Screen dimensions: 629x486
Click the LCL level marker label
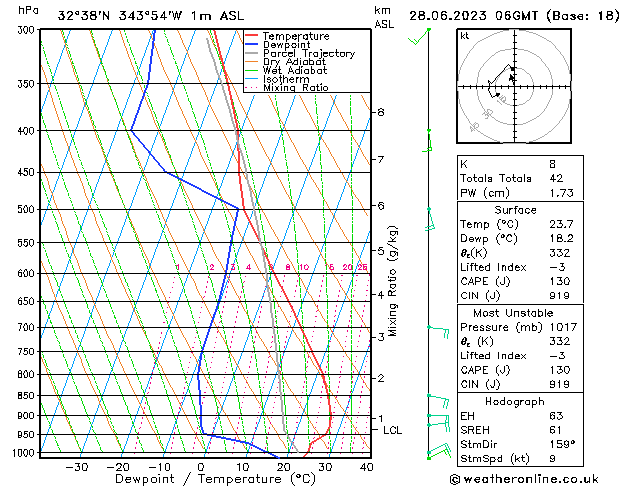coord(392,430)
